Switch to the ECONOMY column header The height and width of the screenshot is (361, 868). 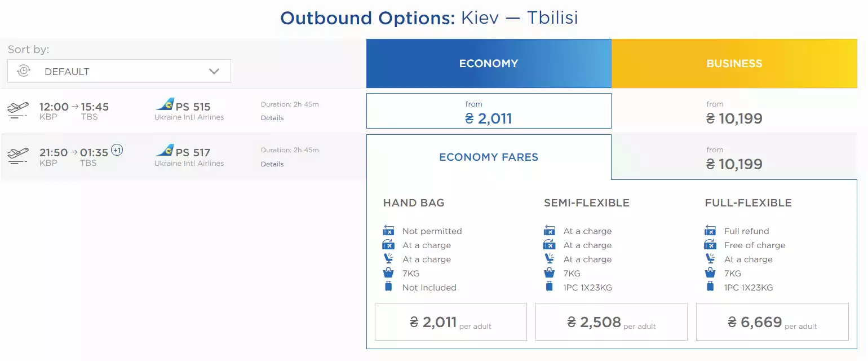[488, 63]
